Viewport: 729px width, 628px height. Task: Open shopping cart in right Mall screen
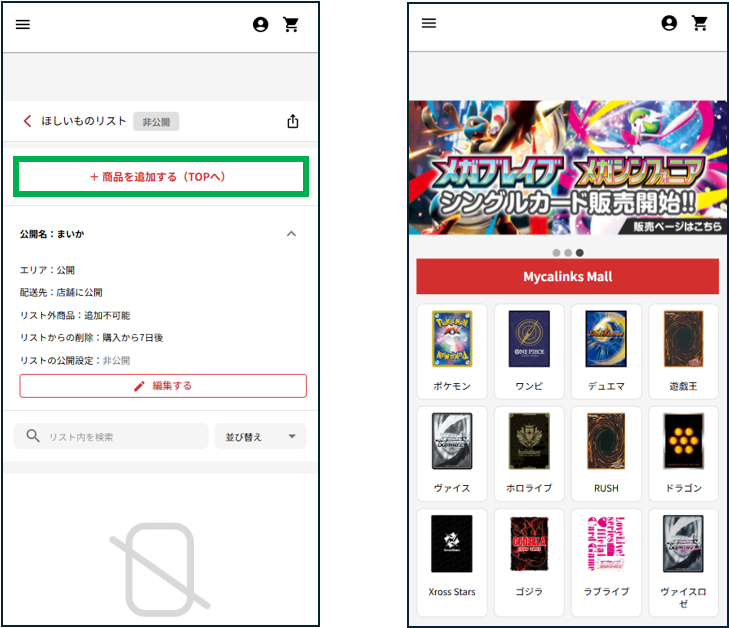pyautogui.click(x=700, y=23)
